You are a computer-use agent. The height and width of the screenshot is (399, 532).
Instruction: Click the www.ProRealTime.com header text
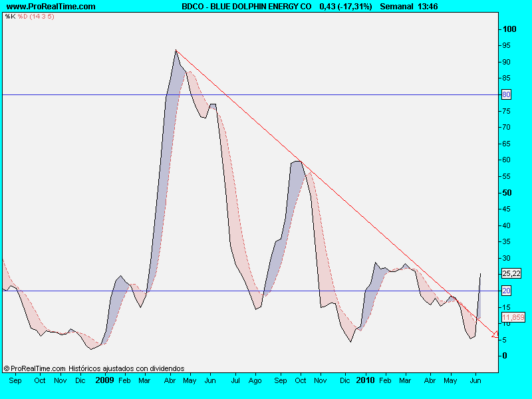51,7
